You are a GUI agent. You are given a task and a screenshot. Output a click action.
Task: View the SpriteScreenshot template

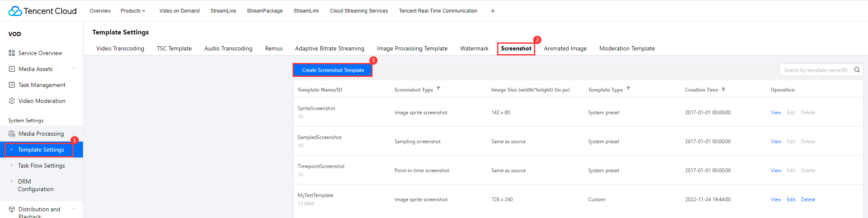coord(776,113)
